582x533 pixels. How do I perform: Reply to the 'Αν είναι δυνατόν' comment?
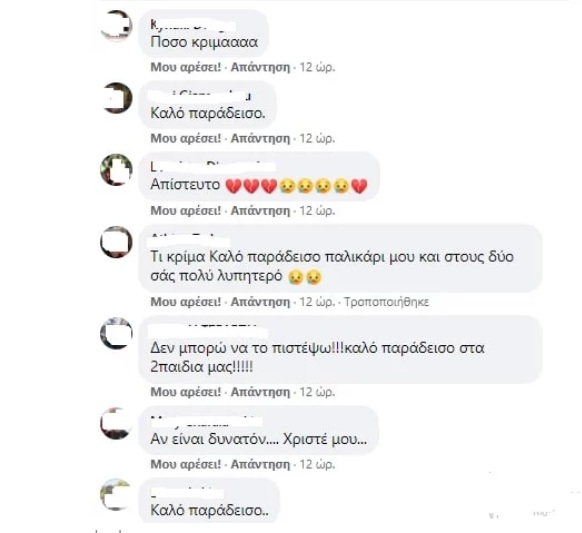260,464
